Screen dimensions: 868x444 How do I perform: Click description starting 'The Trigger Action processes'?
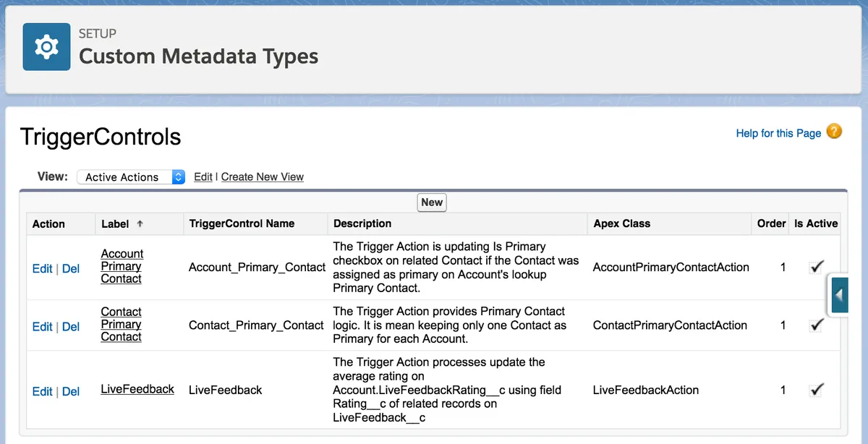[447, 390]
